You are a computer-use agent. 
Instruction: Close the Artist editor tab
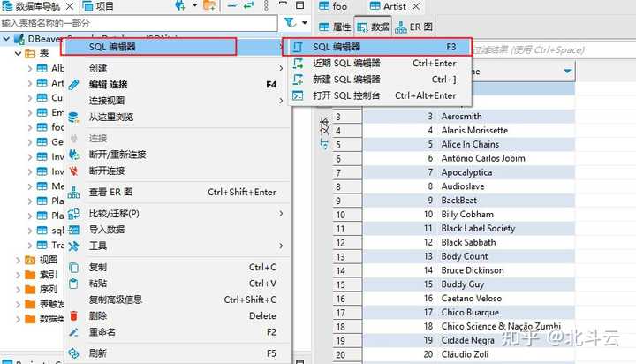click(x=416, y=6)
